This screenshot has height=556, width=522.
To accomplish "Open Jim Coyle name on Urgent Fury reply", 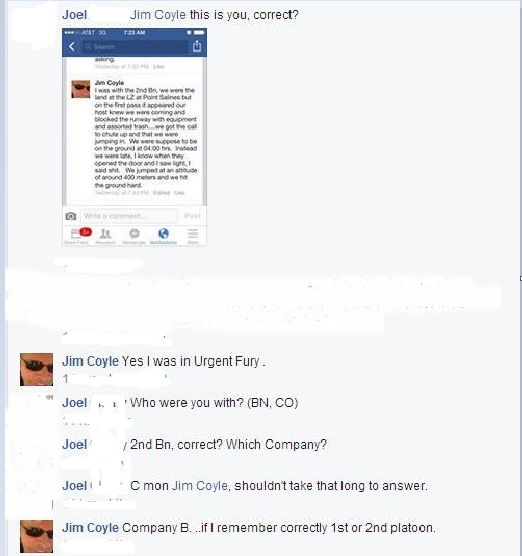I will click(x=90, y=361).
